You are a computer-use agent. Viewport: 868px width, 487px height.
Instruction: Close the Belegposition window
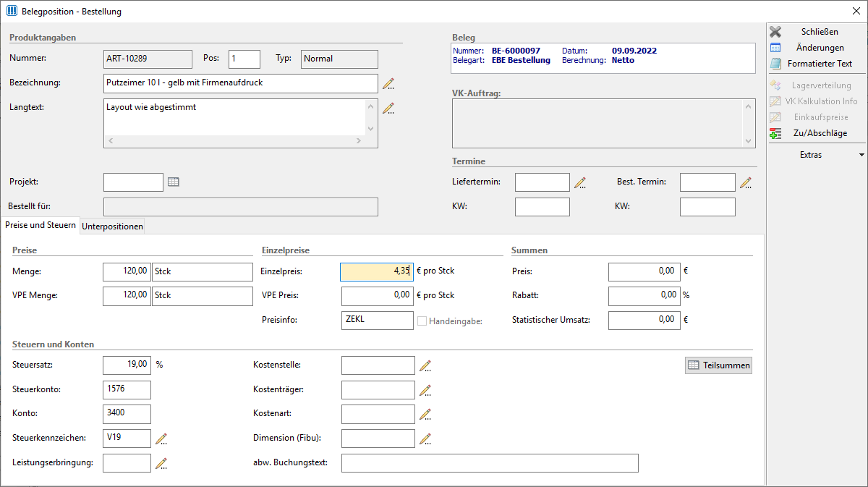pos(856,12)
